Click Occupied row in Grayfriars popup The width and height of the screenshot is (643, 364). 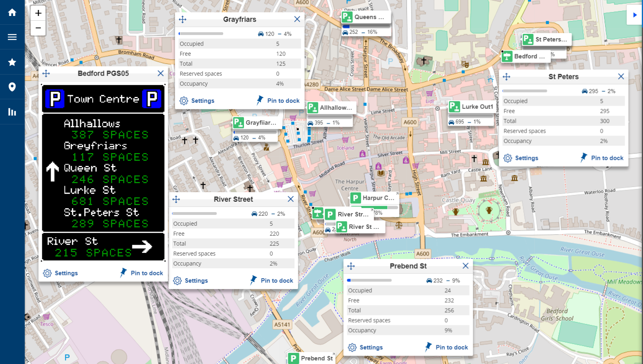point(240,44)
